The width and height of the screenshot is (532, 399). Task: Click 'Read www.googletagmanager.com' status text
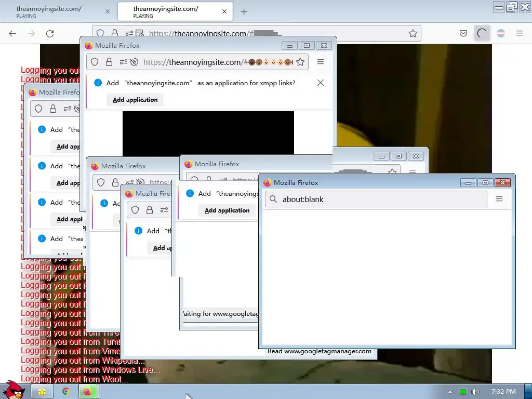pos(320,351)
